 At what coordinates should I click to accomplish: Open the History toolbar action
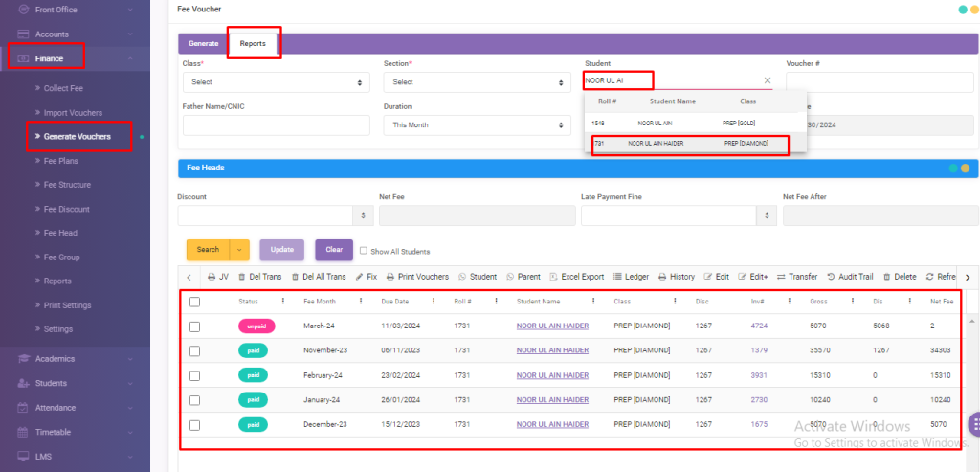coord(663,277)
